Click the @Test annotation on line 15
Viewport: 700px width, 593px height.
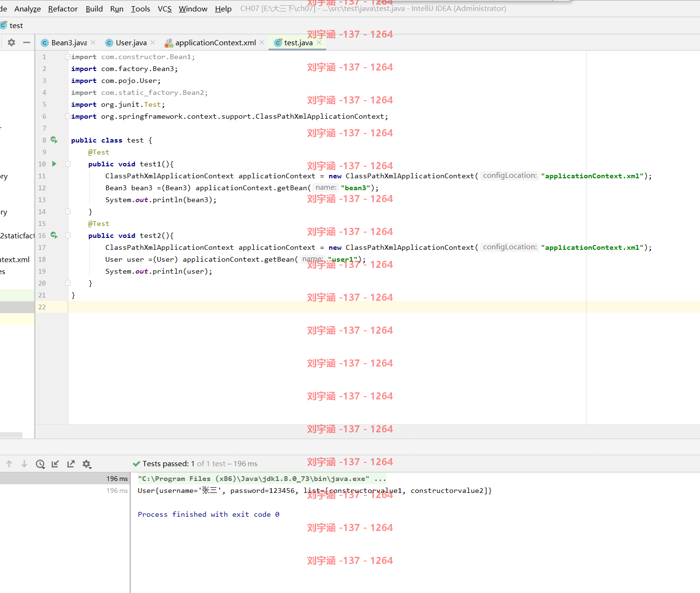click(x=99, y=224)
